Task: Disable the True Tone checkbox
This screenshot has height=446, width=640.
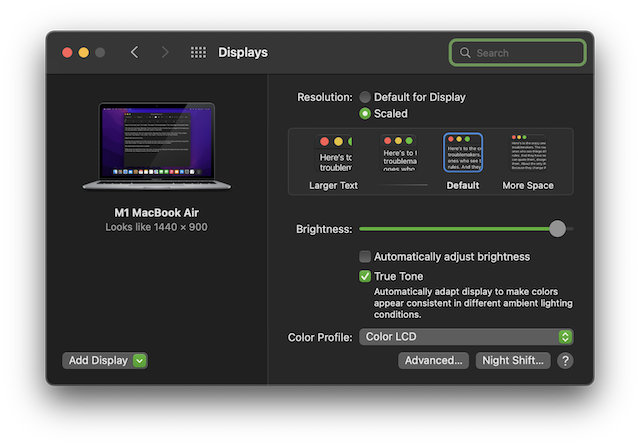Action: (365, 276)
